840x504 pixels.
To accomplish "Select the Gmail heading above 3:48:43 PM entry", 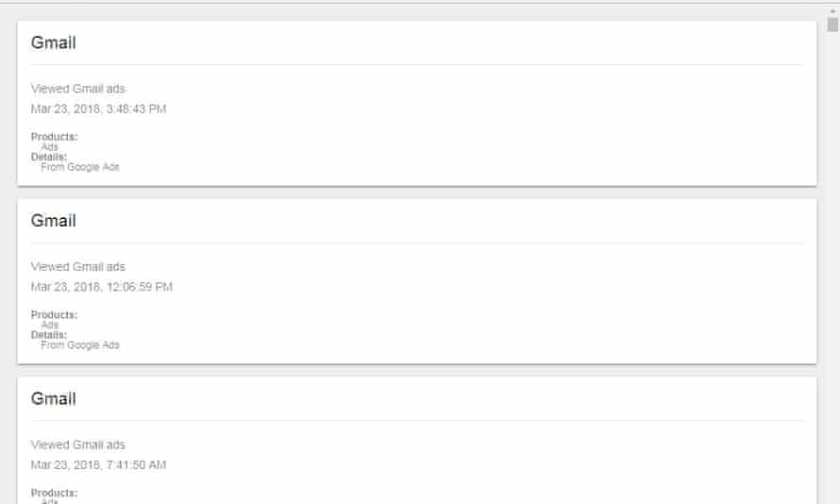I will (x=54, y=42).
